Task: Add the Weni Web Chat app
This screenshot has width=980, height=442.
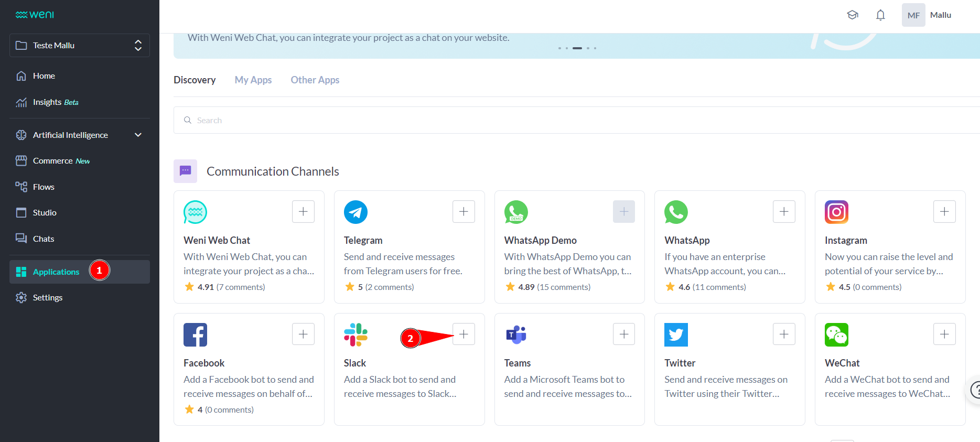Action: click(x=303, y=212)
